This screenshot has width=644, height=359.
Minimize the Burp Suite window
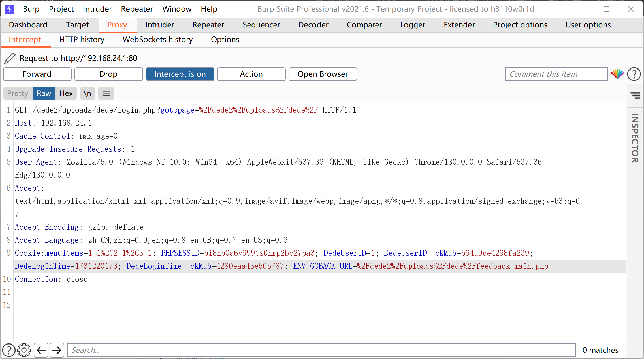pyautogui.click(x=581, y=9)
